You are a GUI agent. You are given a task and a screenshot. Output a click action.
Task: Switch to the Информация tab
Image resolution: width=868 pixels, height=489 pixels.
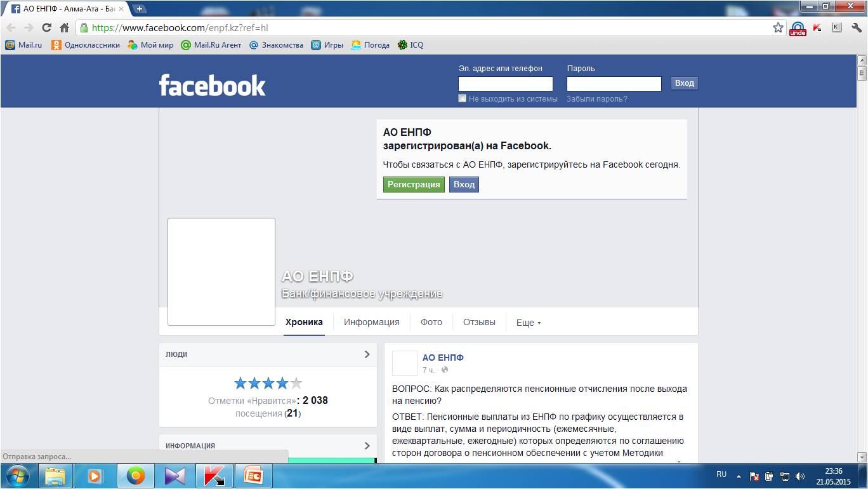pyautogui.click(x=372, y=322)
